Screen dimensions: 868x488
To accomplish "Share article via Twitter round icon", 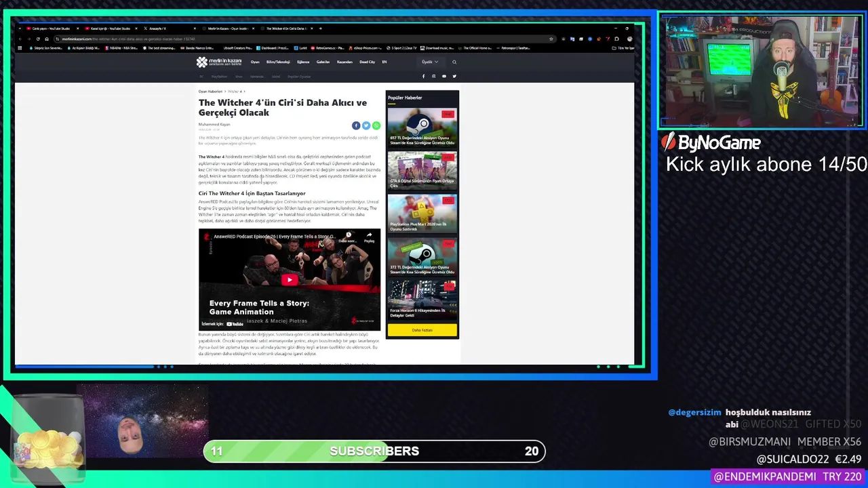I will point(366,125).
